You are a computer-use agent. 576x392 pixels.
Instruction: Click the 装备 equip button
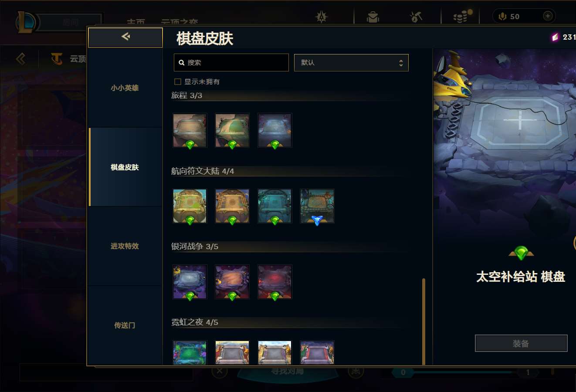pos(521,343)
